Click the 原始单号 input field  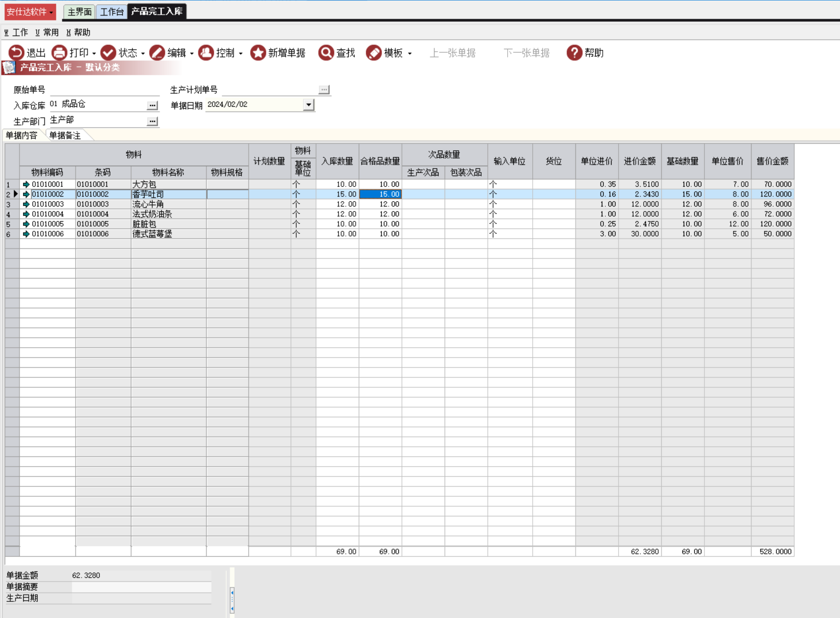105,90
